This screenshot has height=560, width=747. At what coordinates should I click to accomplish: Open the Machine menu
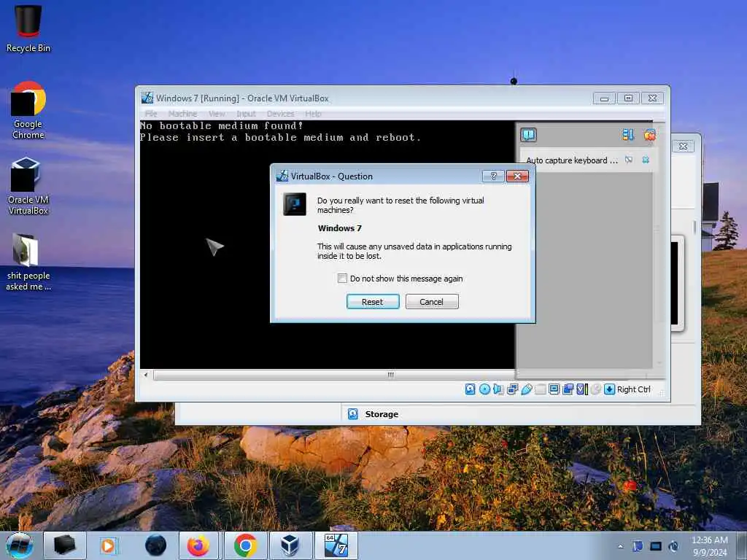(x=182, y=114)
